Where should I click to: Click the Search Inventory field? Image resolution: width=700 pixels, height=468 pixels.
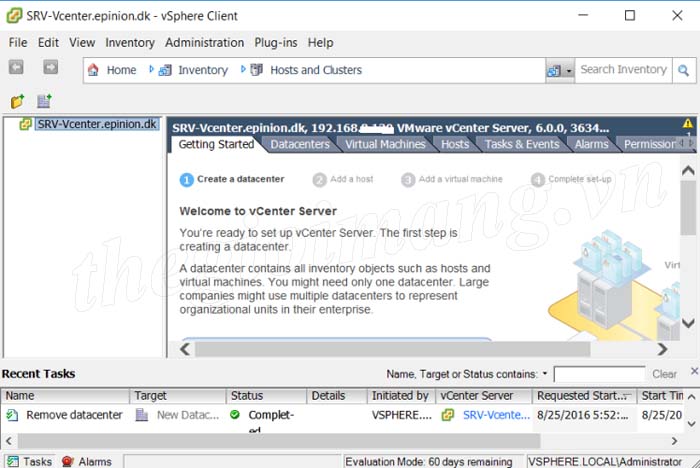coord(623,70)
